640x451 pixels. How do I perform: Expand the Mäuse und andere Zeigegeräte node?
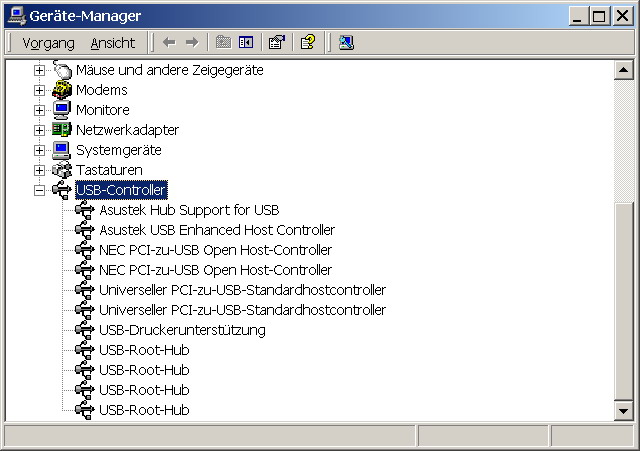(39, 70)
